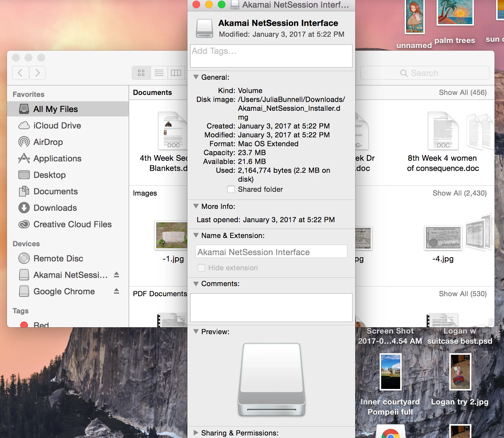Eject the Akamai NetSession volume

(x=117, y=274)
